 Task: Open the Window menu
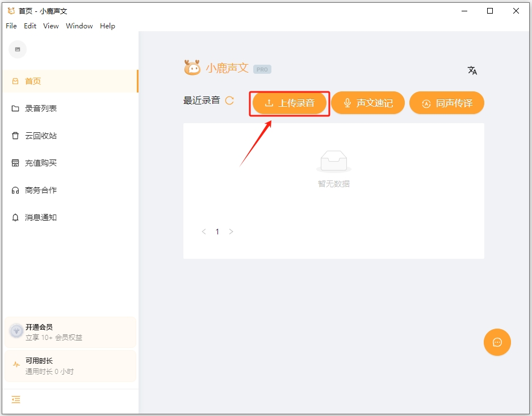[x=79, y=26]
